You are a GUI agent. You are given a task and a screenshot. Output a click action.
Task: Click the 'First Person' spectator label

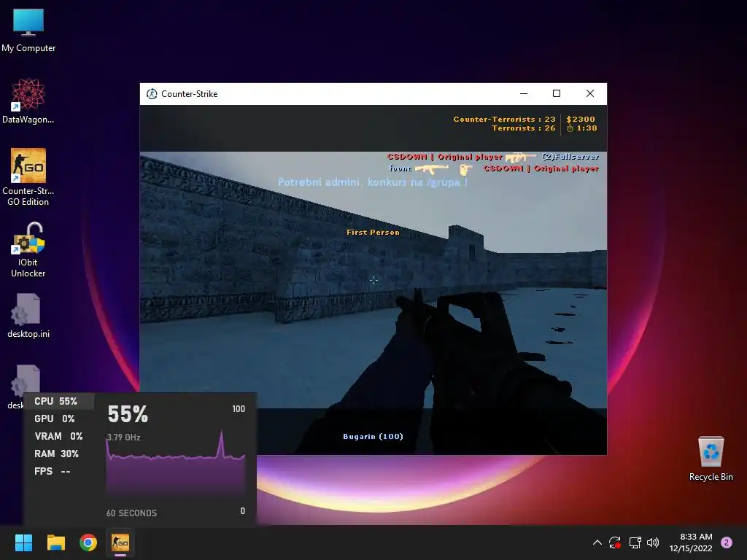[373, 233]
